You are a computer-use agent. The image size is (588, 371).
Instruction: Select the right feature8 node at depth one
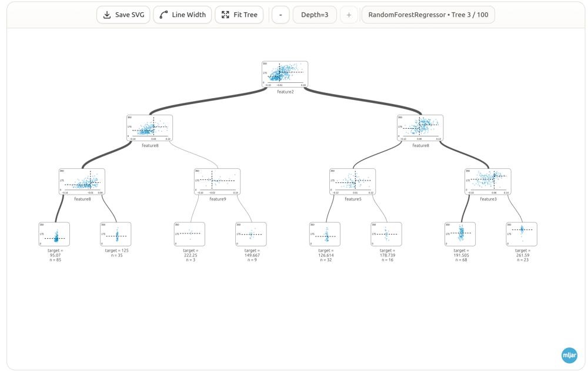tap(420, 128)
